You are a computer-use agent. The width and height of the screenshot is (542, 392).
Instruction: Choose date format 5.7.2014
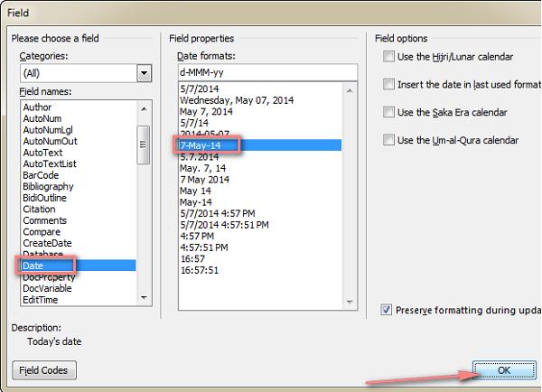[x=261, y=157]
